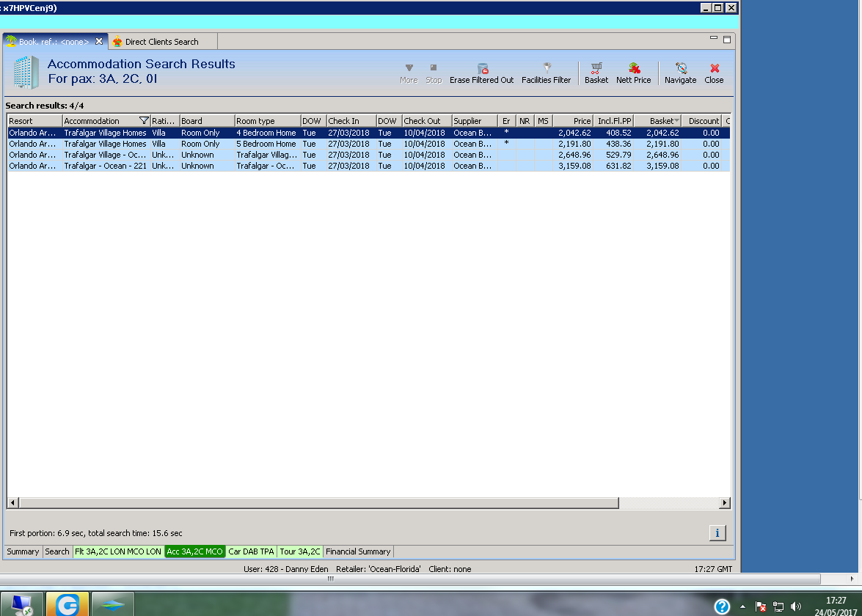Sort by Board column header
862x616 pixels.
pyautogui.click(x=208, y=121)
